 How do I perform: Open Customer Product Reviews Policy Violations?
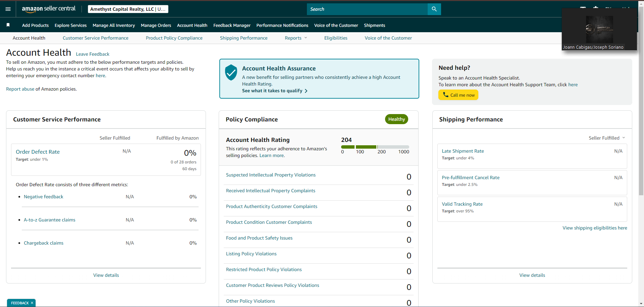(x=272, y=285)
